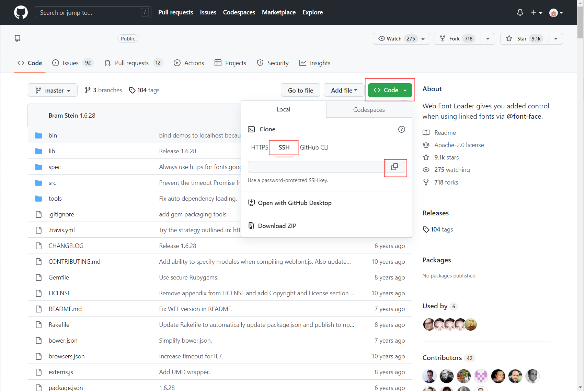Viewport: 585px width, 392px height.
Task: Open the GitHub homepage logo
Action: [21, 12]
